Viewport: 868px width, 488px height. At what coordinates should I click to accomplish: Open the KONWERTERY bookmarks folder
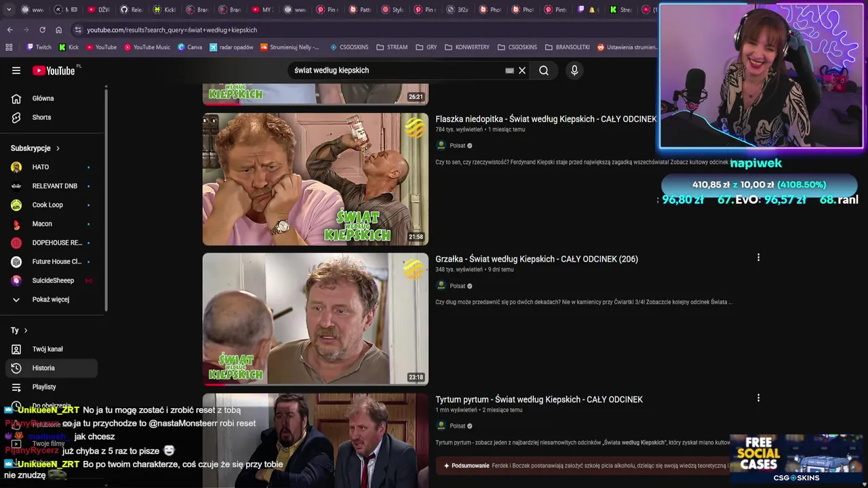[467, 47]
